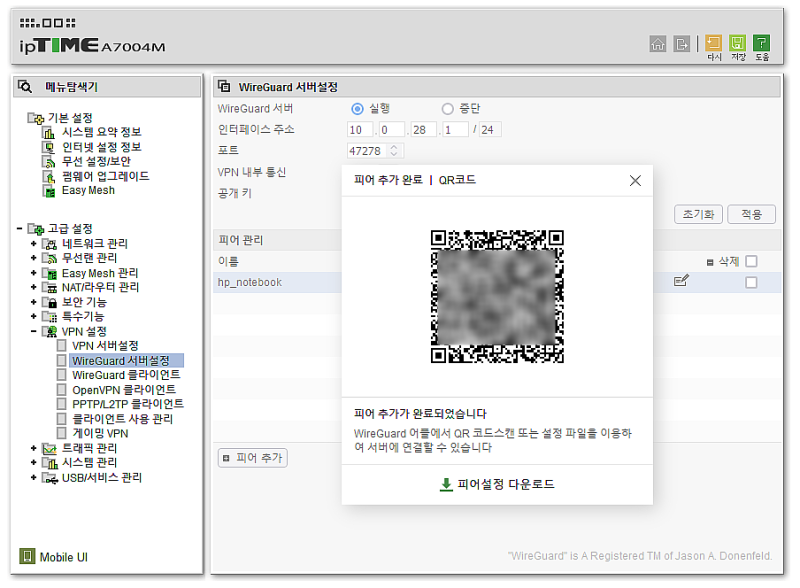Select WireGuard 서버설정 menu item
The image size is (800, 588).
tap(121, 361)
